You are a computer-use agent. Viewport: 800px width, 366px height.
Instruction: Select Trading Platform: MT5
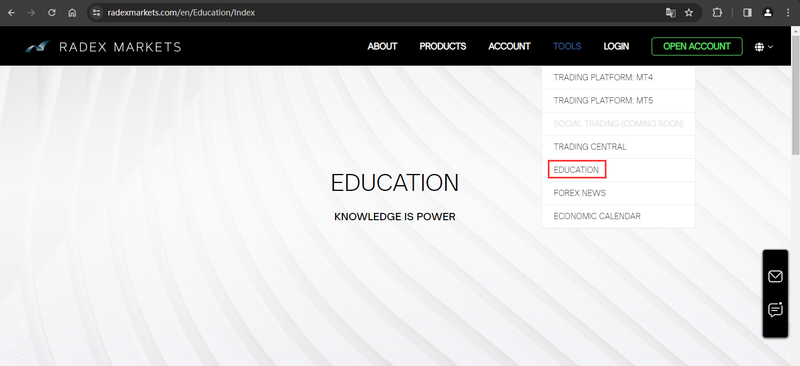tap(618, 101)
